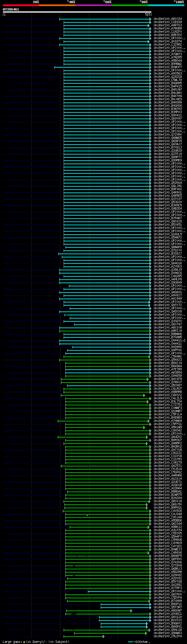Select hit label UniRef100_O94659
The height and width of the screenshot is (644, 187).
point(168,376)
